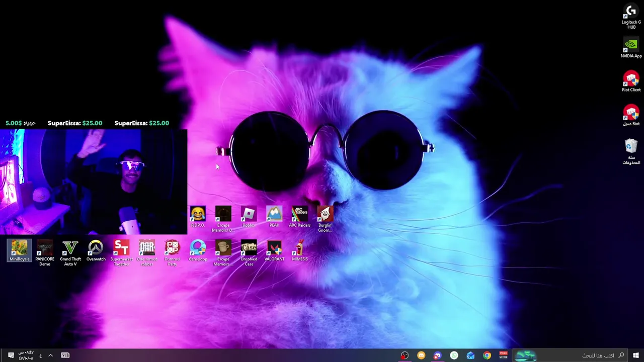Open Google Chrome from the taskbar
Image resolution: width=644 pixels, height=362 pixels.
click(x=487, y=355)
